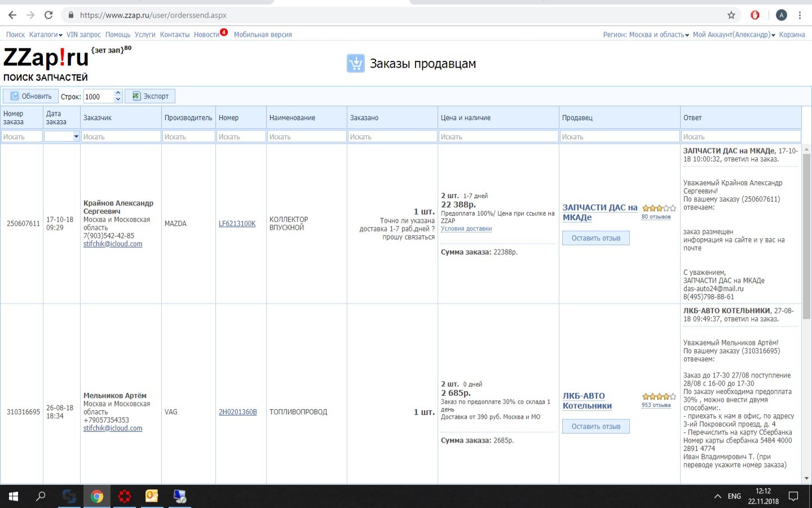Click the Экспорт button
The height and width of the screenshot is (508, 812).
[150, 96]
